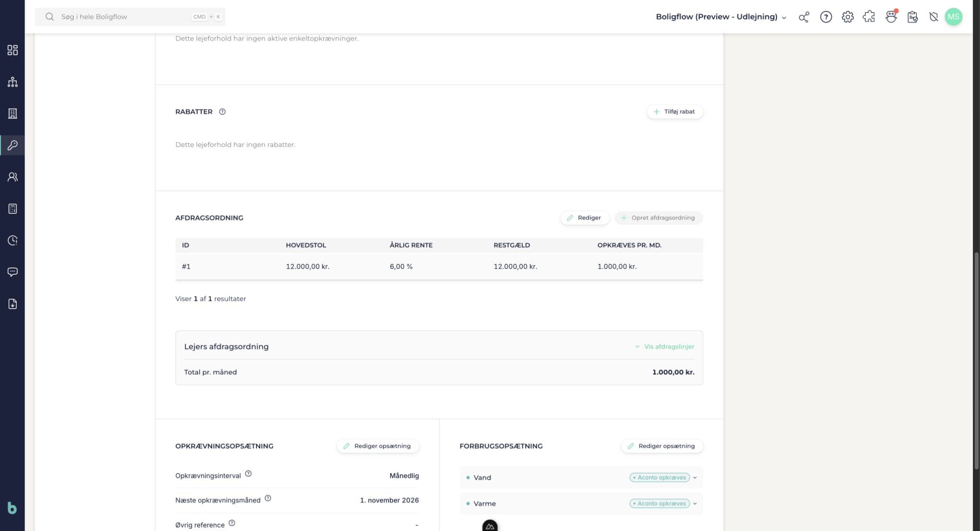The width and height of the screenshot is (980, 531).
Task: Click info icon next to Næste opkrævningsmåned
Action: [x=268, y=498]
